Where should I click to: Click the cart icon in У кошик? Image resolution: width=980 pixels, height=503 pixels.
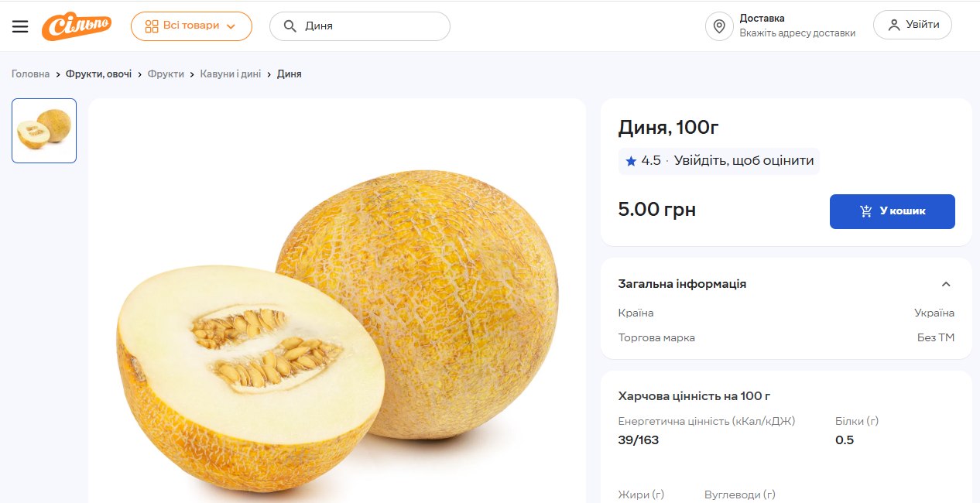(866, 211)
